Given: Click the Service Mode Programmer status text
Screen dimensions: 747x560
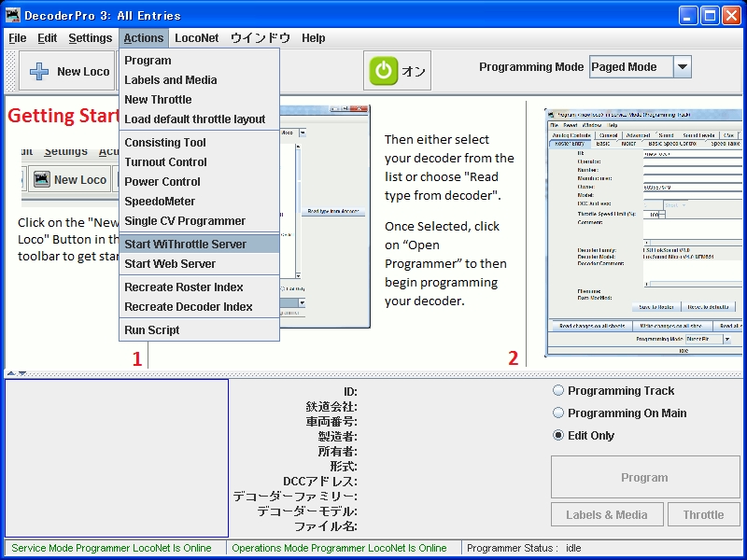Looking at the screenshot, I should pos(111,548).
